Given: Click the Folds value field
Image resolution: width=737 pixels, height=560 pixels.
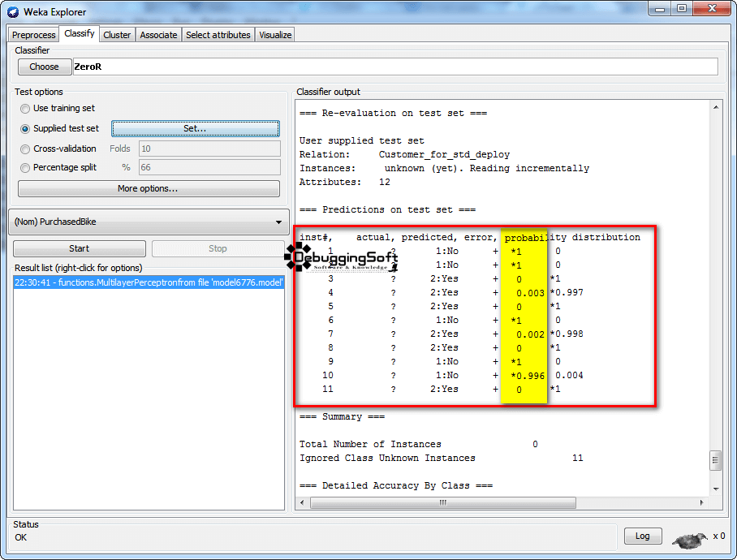Looking at the screenshot, I should click(x=209, y=149).
